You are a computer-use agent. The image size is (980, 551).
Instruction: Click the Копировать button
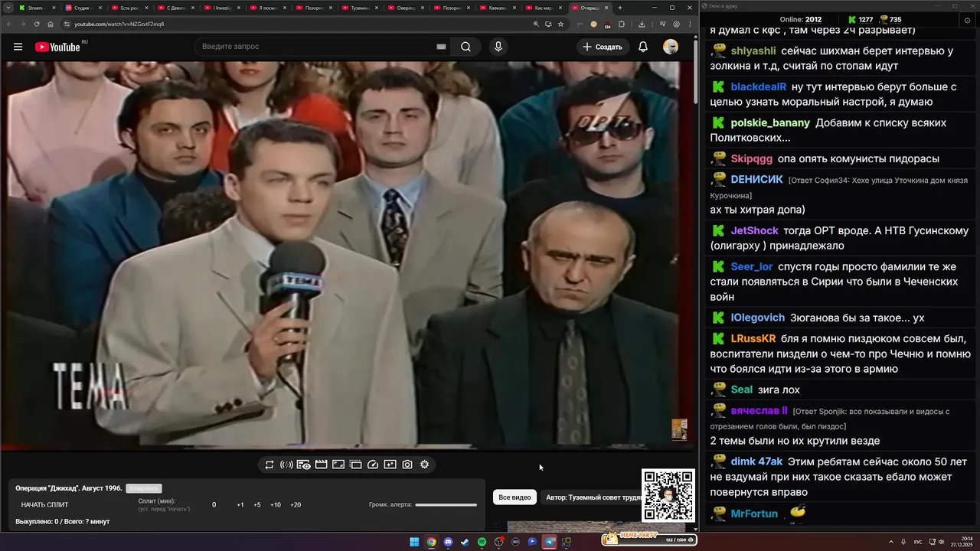tap(144, 488)
